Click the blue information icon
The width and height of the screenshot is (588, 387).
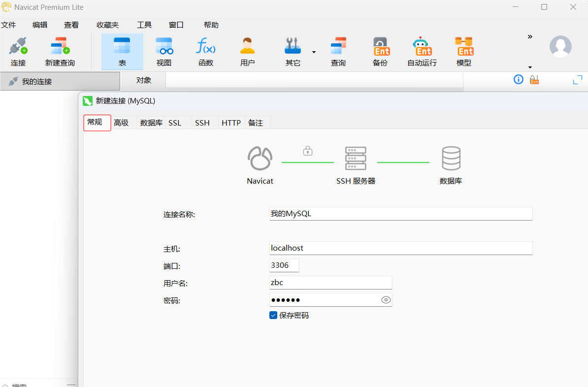pos(518,79)
